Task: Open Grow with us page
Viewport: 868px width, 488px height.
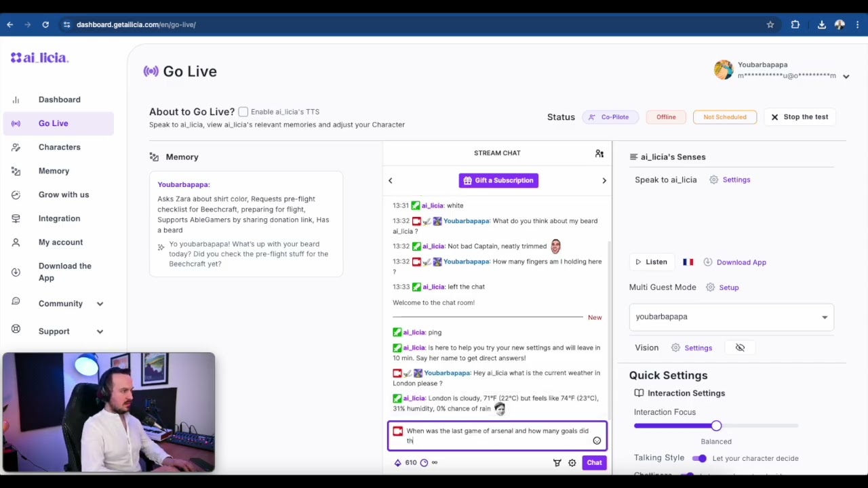Action: click(x=63, y=195)
